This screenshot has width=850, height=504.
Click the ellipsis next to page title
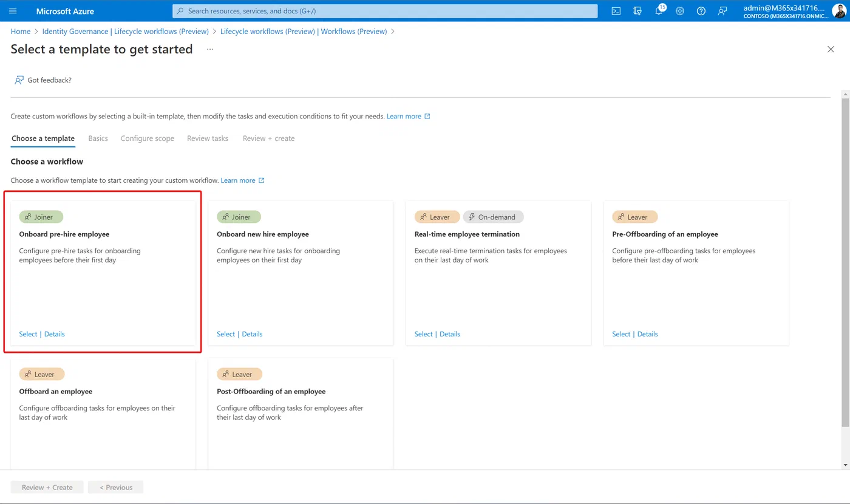[x=210, y=49]
